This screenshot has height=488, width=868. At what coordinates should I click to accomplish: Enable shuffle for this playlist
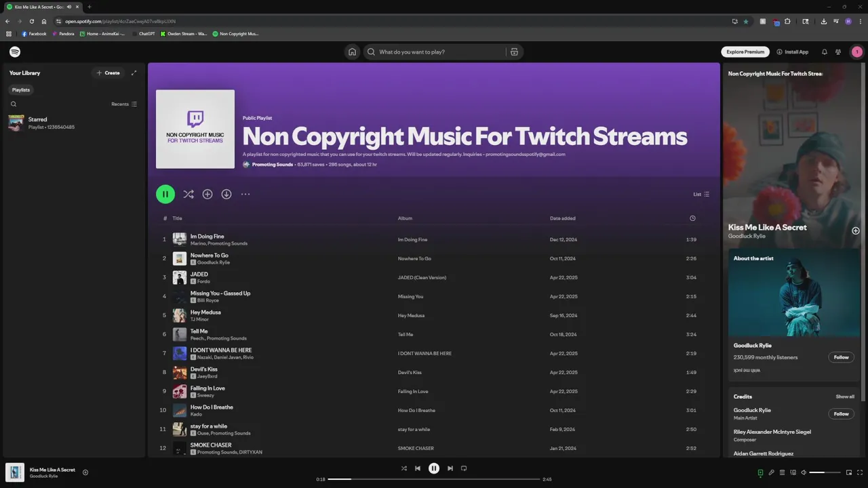pos(189,194)
